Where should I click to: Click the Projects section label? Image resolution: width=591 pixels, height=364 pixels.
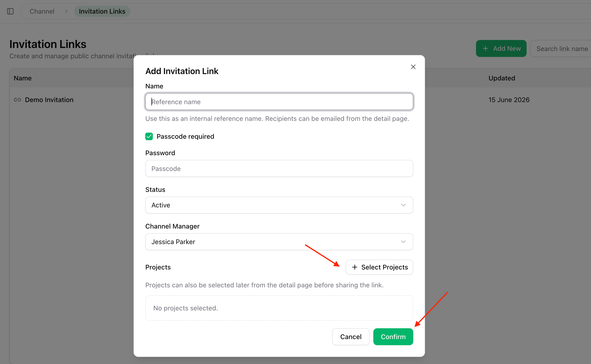point(158,267)
